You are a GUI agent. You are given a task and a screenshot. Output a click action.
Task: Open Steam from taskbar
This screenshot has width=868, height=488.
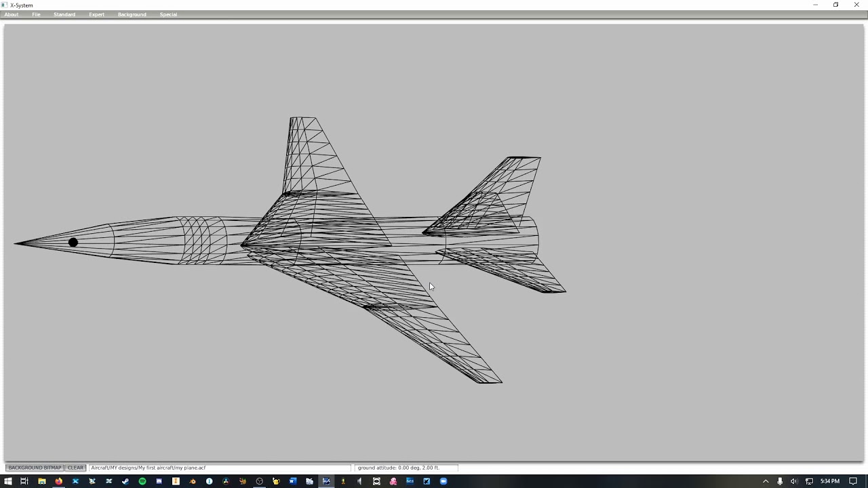[125, 481]
